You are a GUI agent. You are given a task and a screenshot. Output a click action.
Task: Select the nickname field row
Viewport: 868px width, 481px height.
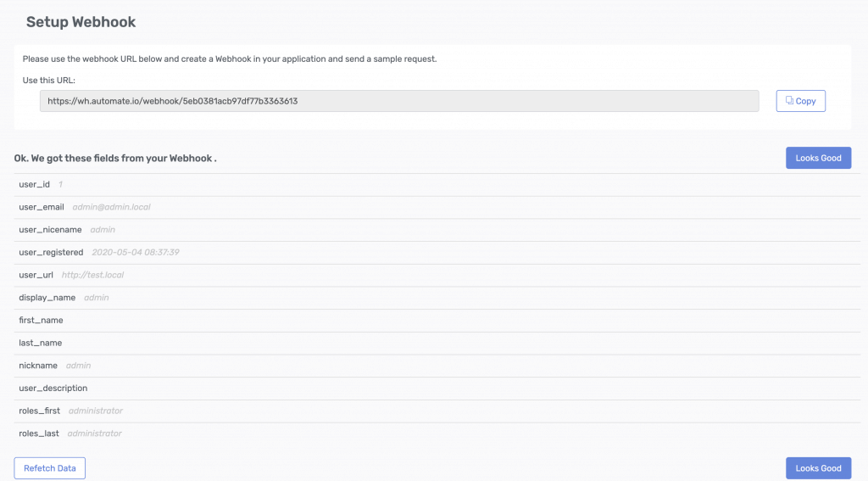click(437, 366)
